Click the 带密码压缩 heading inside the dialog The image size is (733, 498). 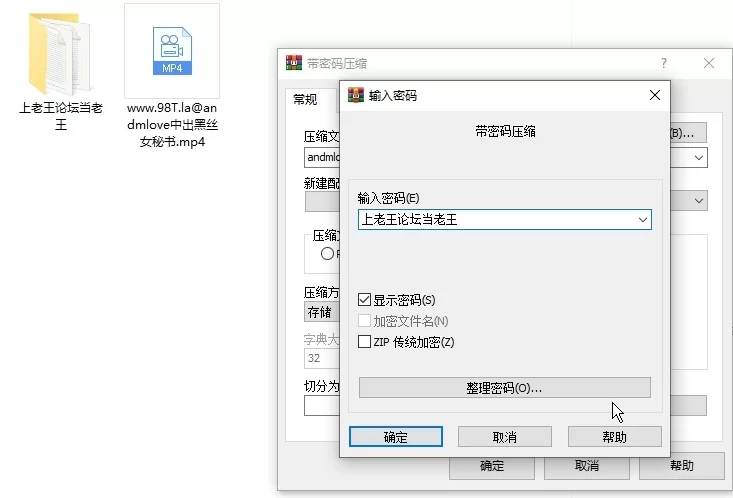point(505,132)
